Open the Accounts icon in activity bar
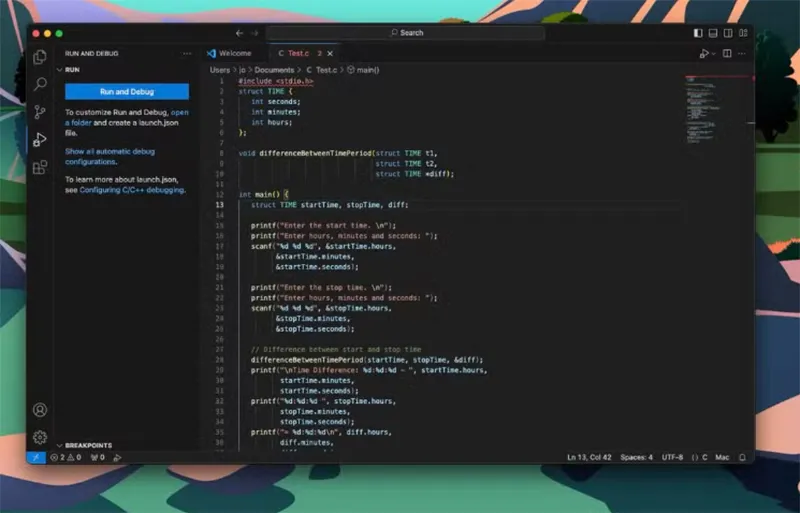 pyautogui.click(x=40, y=410)
